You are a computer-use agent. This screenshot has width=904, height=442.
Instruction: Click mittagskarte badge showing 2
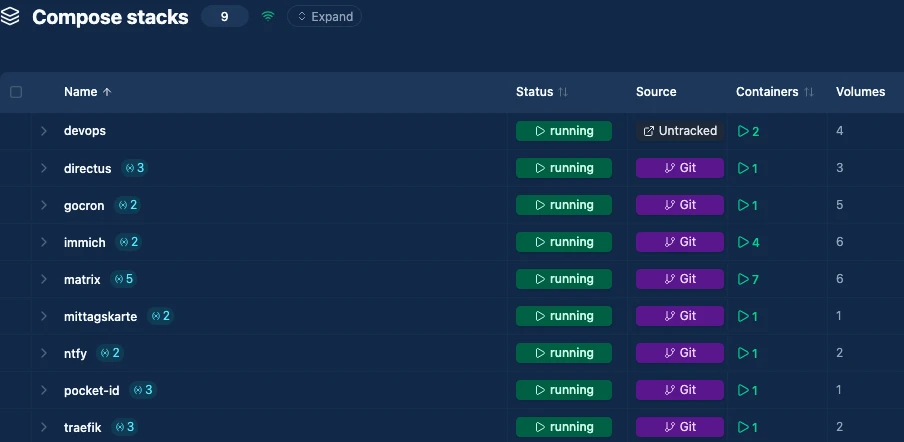[160, 316]
